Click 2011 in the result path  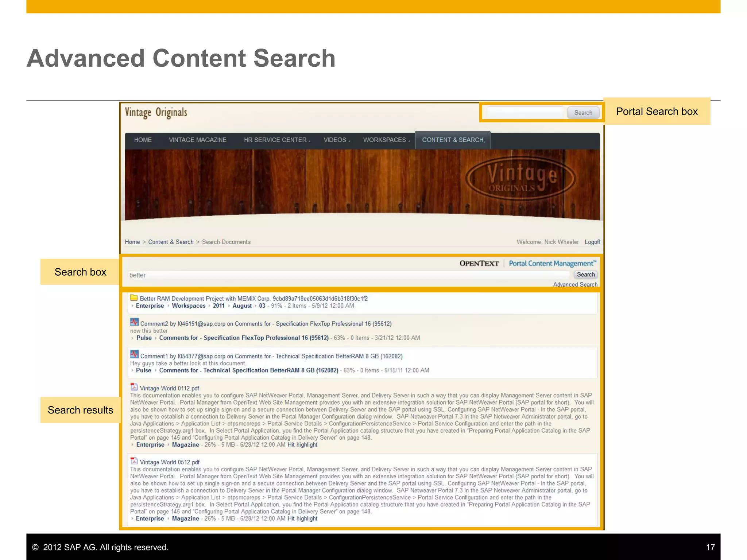218,306
